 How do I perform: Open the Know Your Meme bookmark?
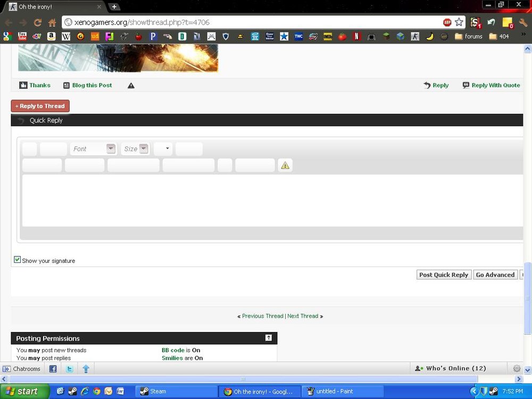[x=270, y=36]
